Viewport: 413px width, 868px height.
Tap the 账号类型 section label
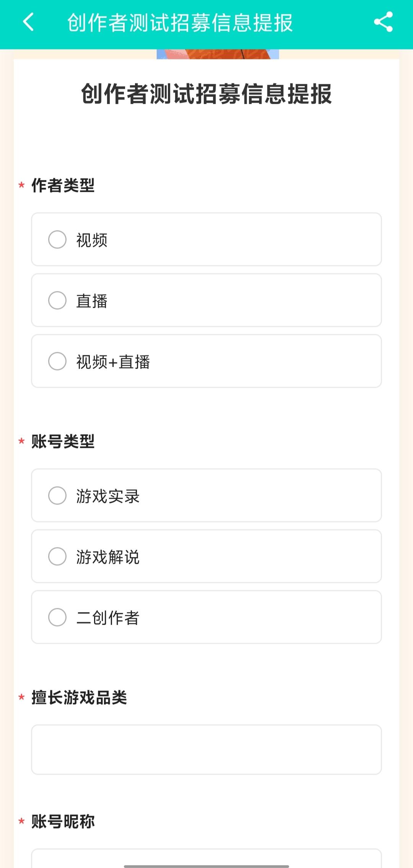pos(63,442)
